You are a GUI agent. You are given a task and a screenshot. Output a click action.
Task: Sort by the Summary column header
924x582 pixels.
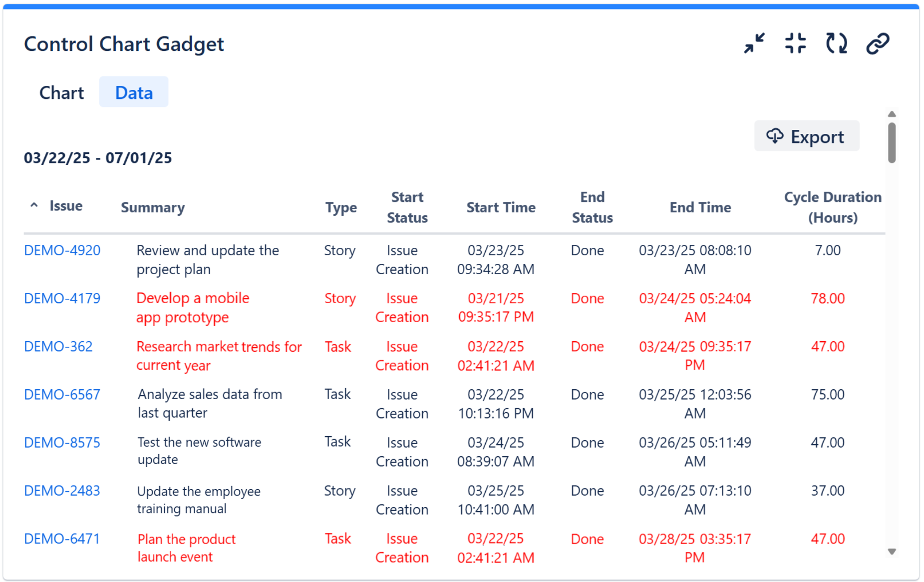pos(153,207)
